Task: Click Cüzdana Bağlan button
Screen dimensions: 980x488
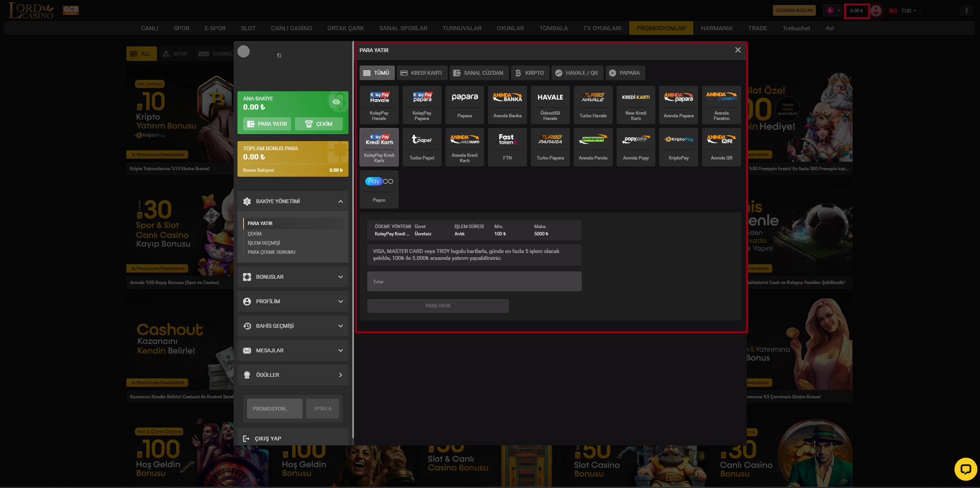Action: click(794, 11)
